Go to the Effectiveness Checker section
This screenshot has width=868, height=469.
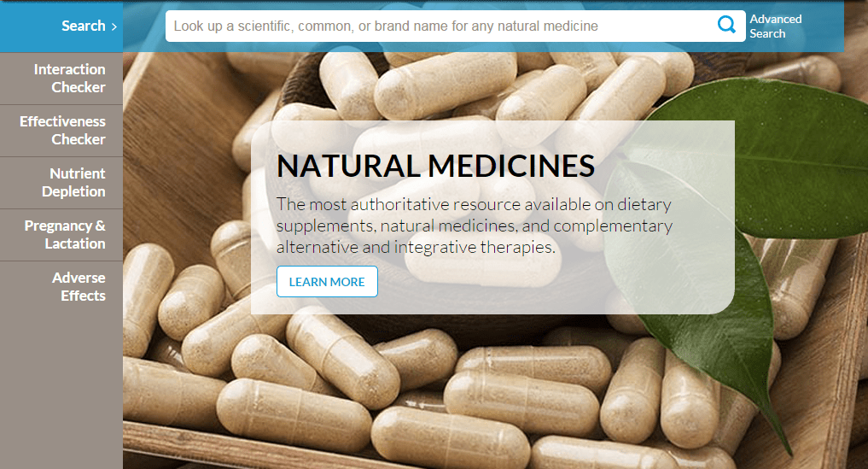click(x=61, y=130)
